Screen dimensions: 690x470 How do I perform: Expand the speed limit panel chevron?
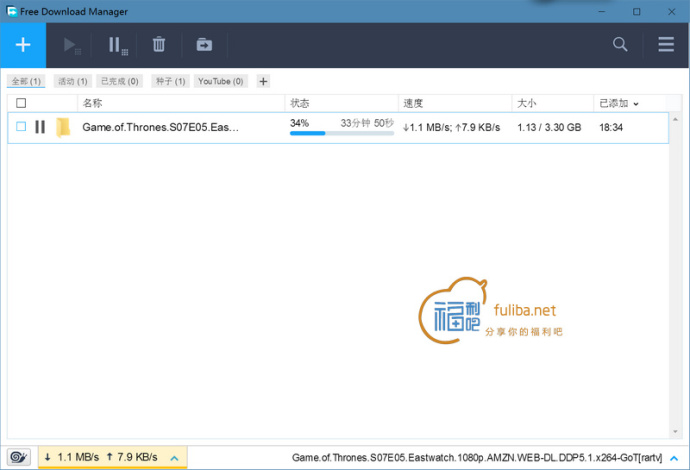pyautogui.click(x=174, y=458)
